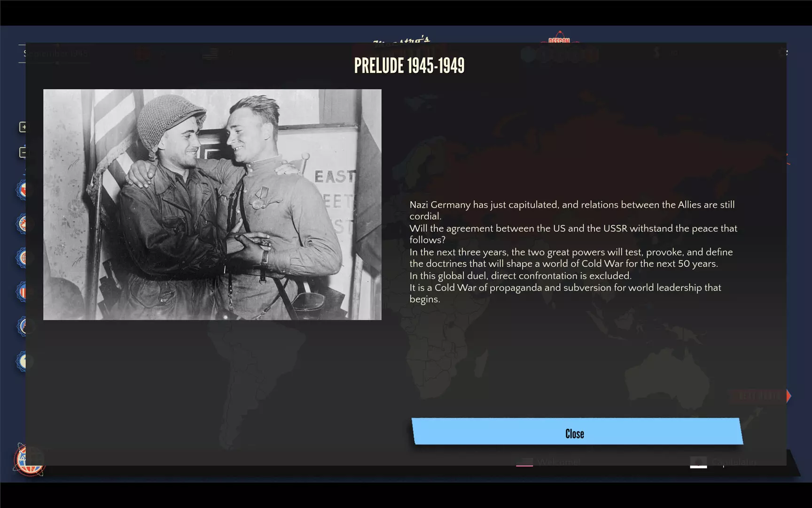This screenshot has height=508, width=812.
Task: Click the sentence starting 'Nazi Germany has just capitulated'
Action: [572, 210]
